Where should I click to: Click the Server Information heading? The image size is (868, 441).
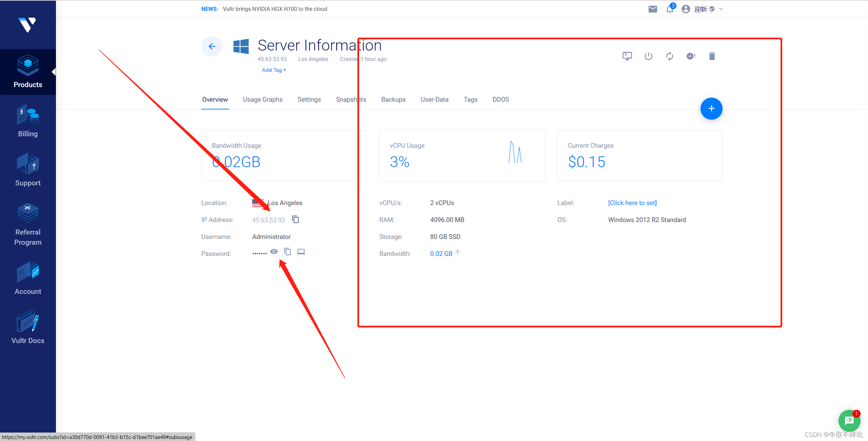click(x=319, y=45)
